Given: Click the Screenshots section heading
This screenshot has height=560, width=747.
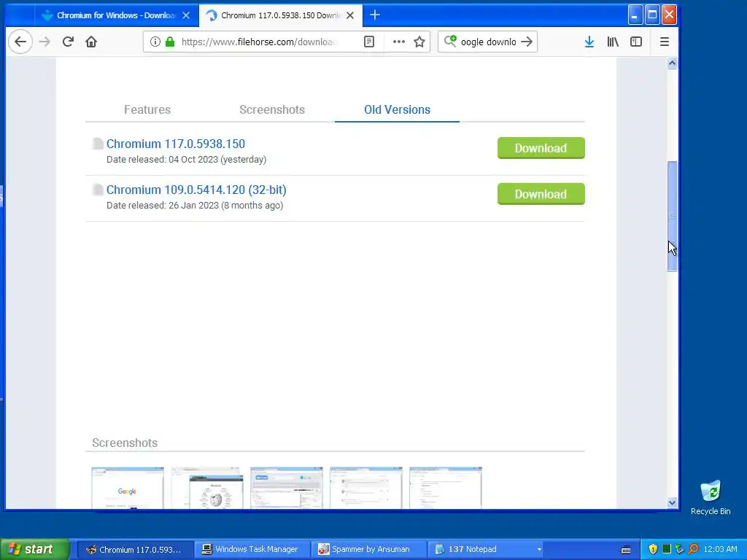Looking at the screenshot, I should point(125,443).
